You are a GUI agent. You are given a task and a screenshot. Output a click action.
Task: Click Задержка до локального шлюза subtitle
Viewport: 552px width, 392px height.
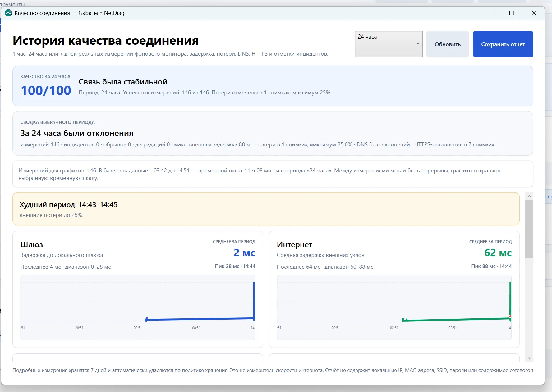click(62, 255)
